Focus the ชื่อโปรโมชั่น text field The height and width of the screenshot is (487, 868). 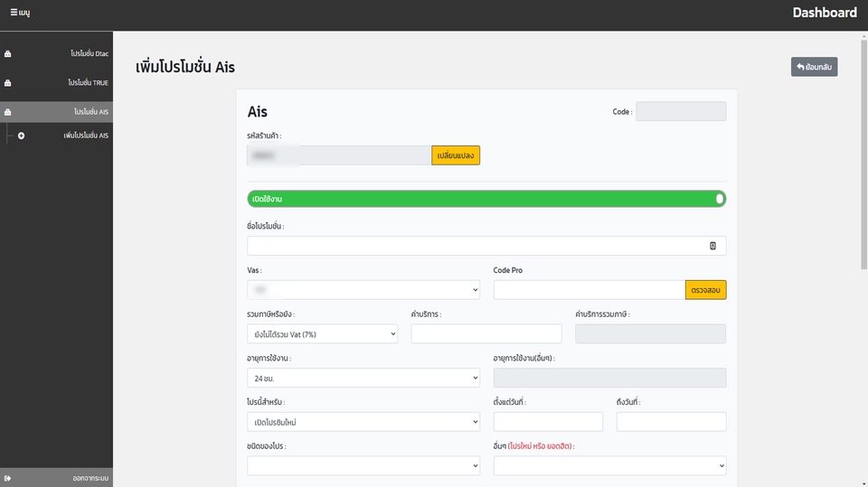pyautogui.click(x=486, y=246)
